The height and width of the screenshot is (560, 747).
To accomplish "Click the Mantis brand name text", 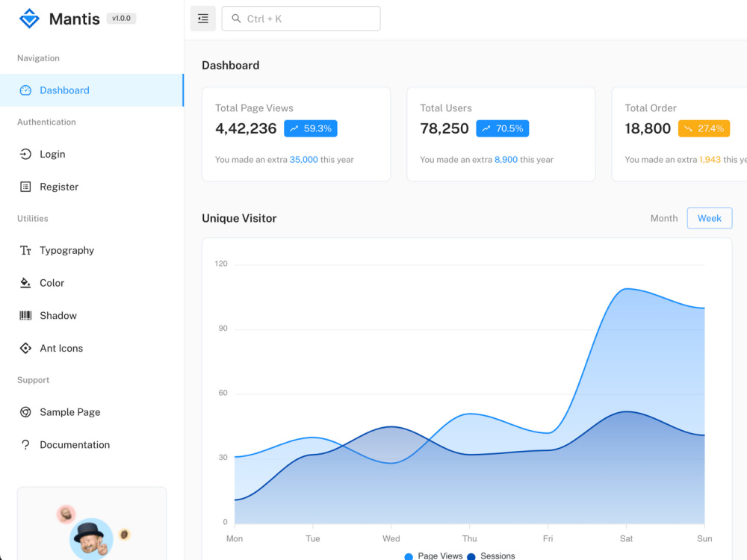I will (x=74, y=19).
